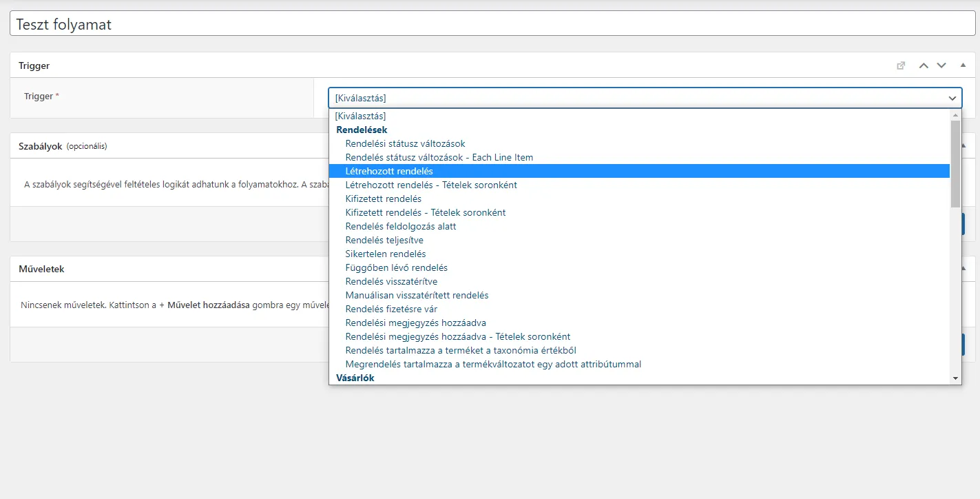This screenshot has height=499, width=980.
Task: Pick 'Manuálisan visszatérített rendelés'
Action: coord(639,295)
